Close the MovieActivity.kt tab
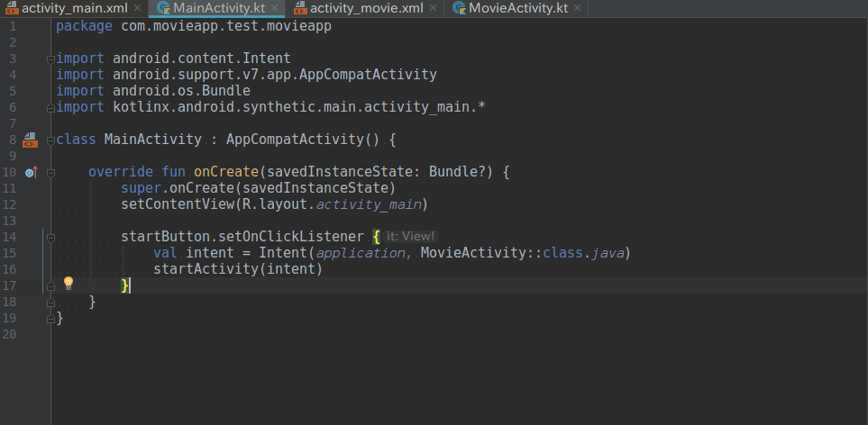 point(578,8)
